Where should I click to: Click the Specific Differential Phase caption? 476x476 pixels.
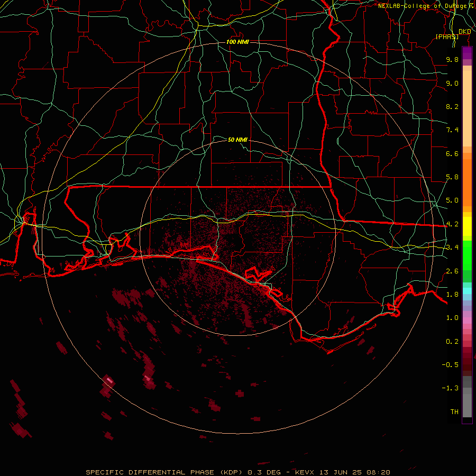[x=237, y=472]
